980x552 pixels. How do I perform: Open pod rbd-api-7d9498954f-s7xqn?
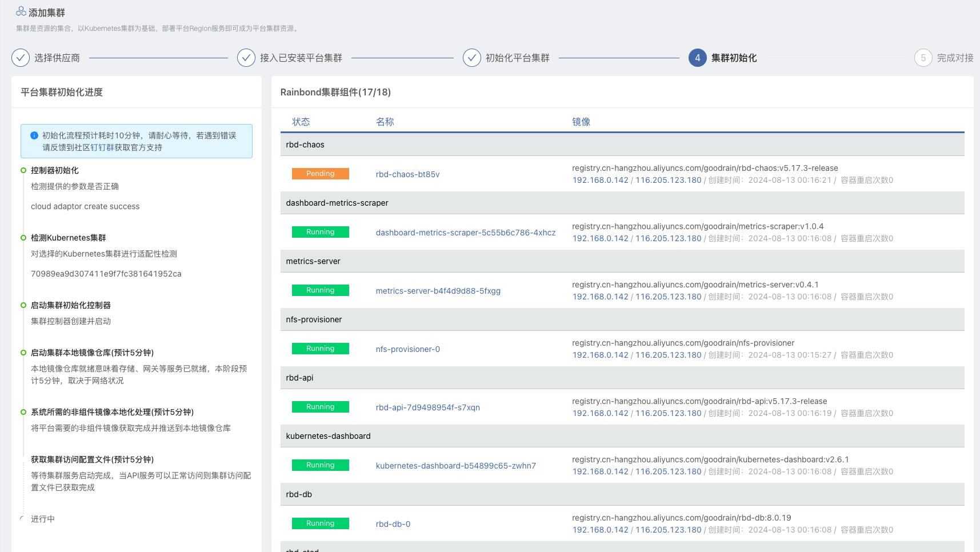(428, 407)
